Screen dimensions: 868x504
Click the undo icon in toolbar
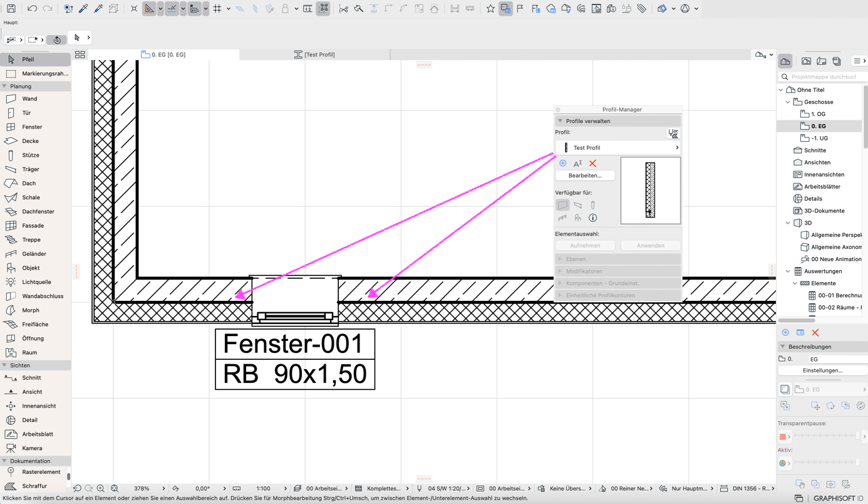click(32, 9)
